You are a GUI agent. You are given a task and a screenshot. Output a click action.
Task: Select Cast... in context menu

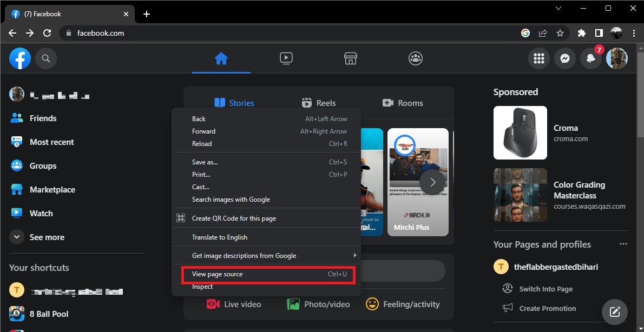pos(266,187)
